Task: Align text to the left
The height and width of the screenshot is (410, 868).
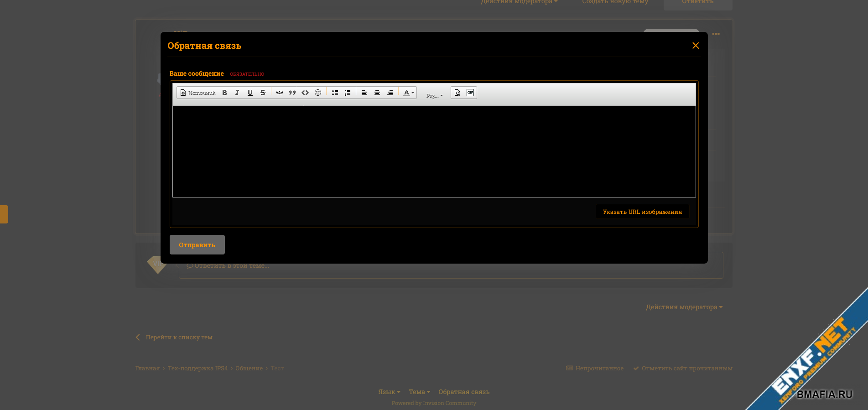Action: coord(364,93)
